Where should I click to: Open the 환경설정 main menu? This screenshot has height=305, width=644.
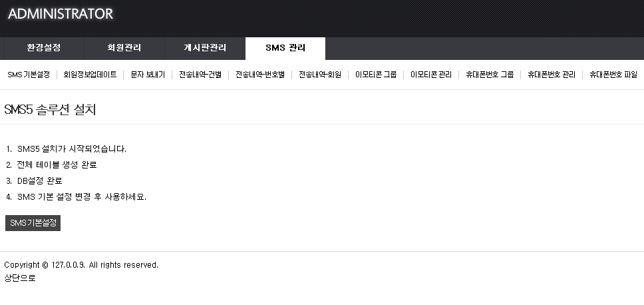tap(45, 48)
